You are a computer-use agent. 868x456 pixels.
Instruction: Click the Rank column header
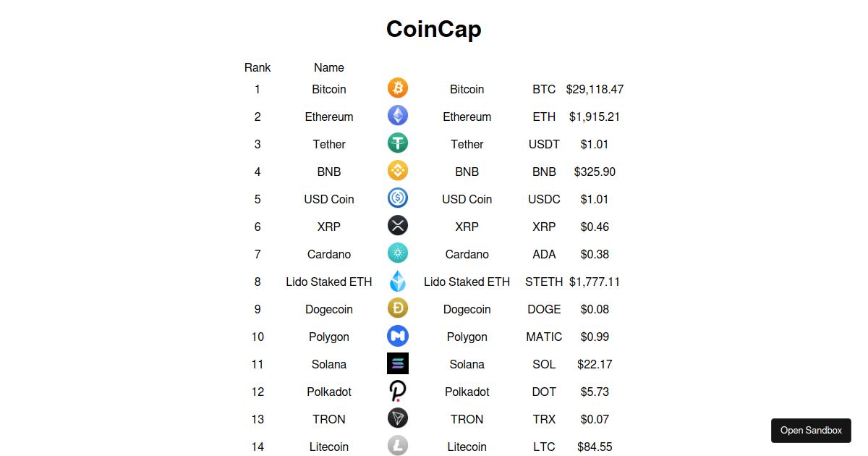coord(258,67)
